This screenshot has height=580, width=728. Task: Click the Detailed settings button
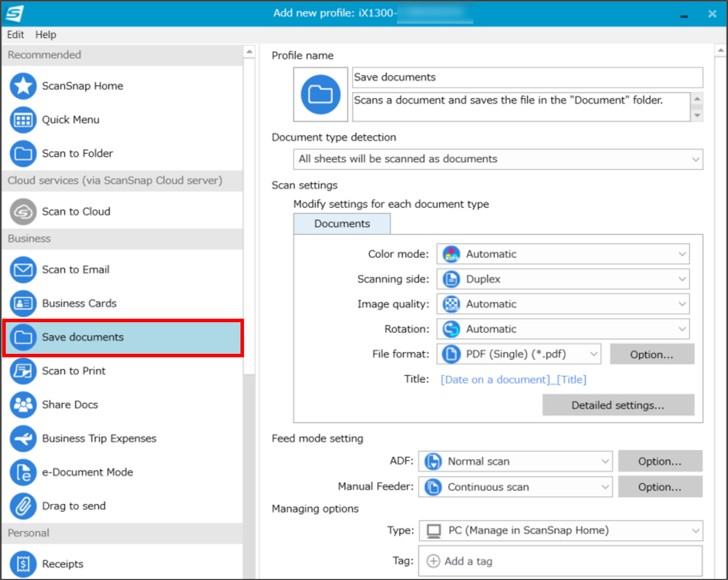click(618, 405)
